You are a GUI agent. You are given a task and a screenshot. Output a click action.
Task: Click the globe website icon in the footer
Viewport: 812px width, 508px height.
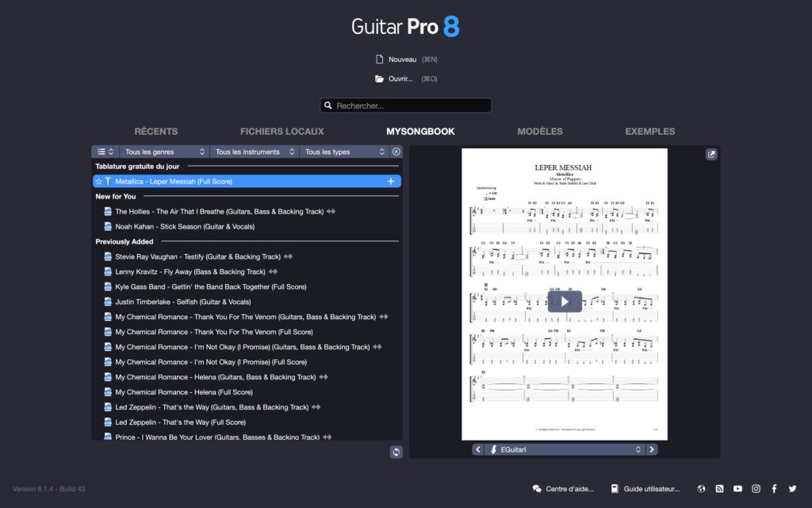click(x=701, y=488)
